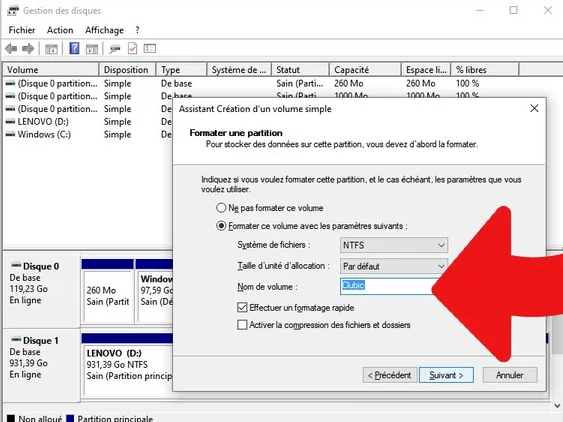Click the 260 Mo capacity cell
563x422 pixels.
349,83
